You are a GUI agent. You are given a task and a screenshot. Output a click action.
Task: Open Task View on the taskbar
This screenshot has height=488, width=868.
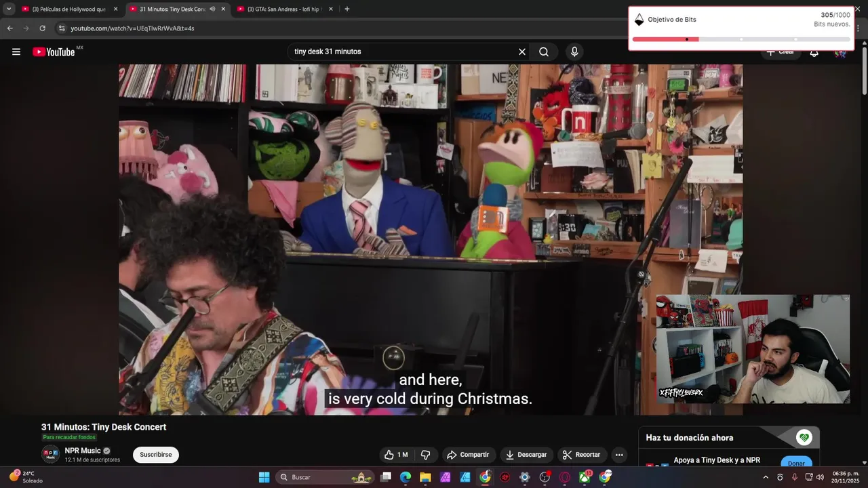pyautogui.click(x=386, y=477)
